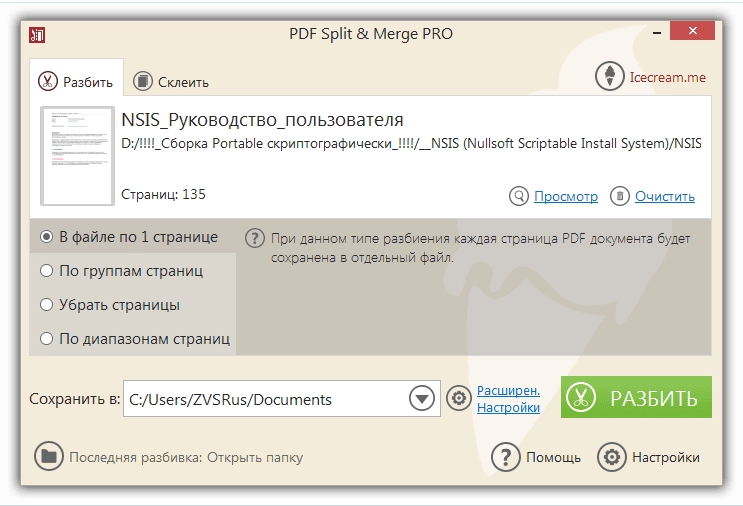Click the scissors icon on Разбить tab
Screen dimensions: 743x506
(x=47, y=81)
